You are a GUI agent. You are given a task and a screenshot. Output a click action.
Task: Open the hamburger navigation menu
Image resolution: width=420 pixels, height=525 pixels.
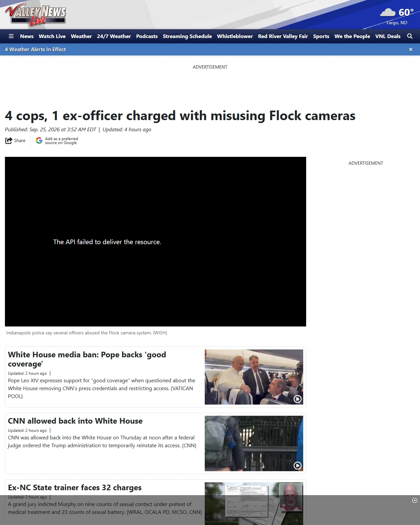pos(11,36)
